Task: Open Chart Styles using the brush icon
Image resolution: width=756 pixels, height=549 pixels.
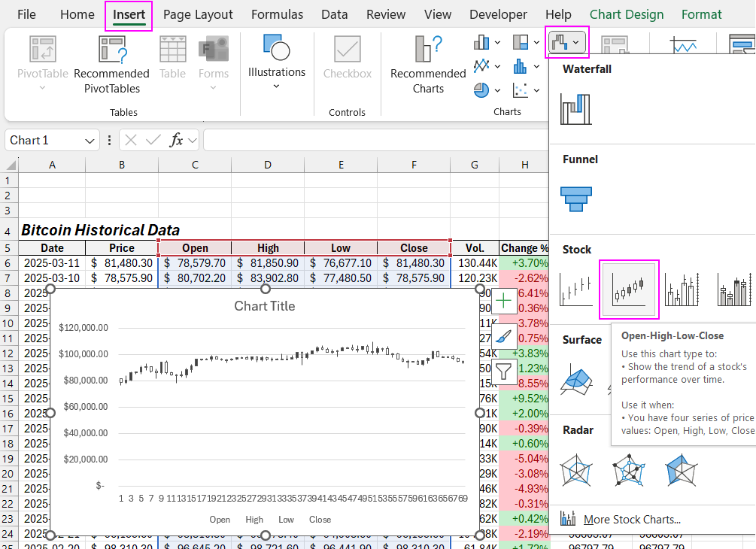Action: click(502, 336)
